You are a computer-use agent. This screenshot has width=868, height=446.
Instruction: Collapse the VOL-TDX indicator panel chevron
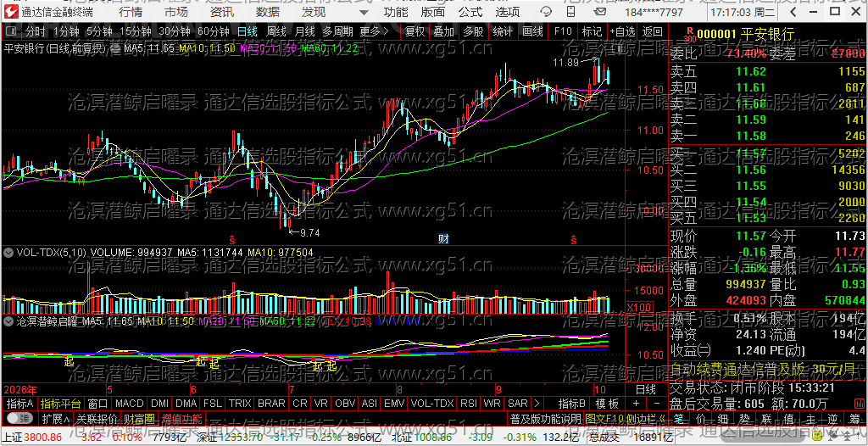tap(8, 253)
